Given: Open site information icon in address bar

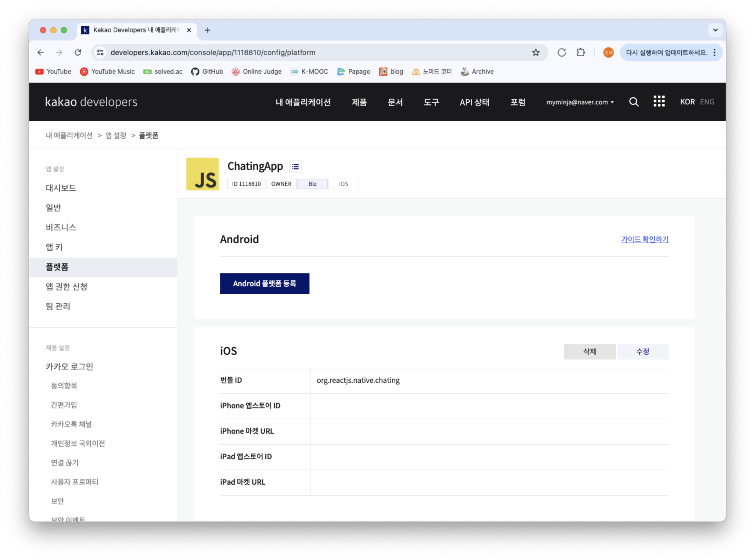Looking at the screenshot, I should click(100, 52).
